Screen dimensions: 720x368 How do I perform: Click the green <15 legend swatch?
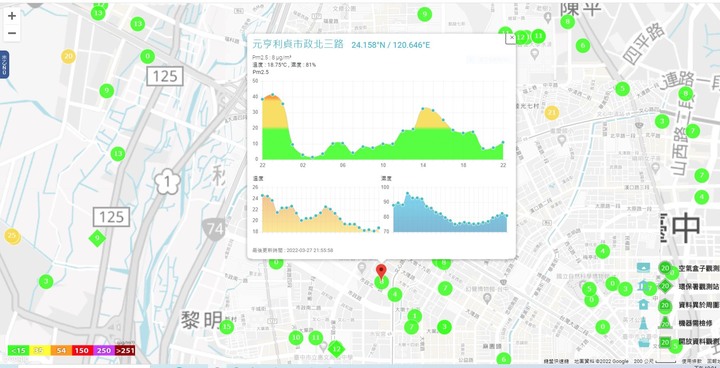tap(18, 351)
